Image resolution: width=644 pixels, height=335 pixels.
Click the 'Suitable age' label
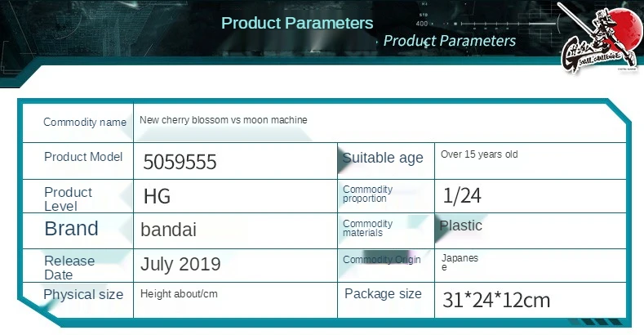pos(382,158)
